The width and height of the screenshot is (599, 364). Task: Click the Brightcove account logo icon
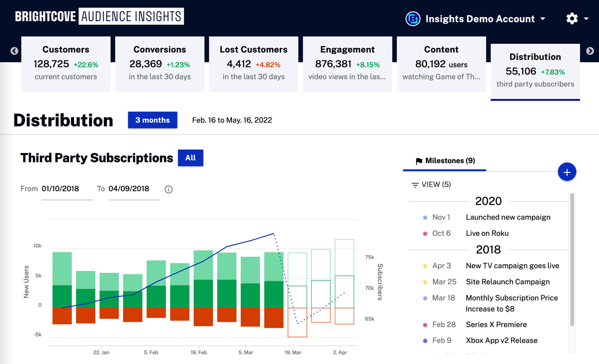[x=413, y=19]
